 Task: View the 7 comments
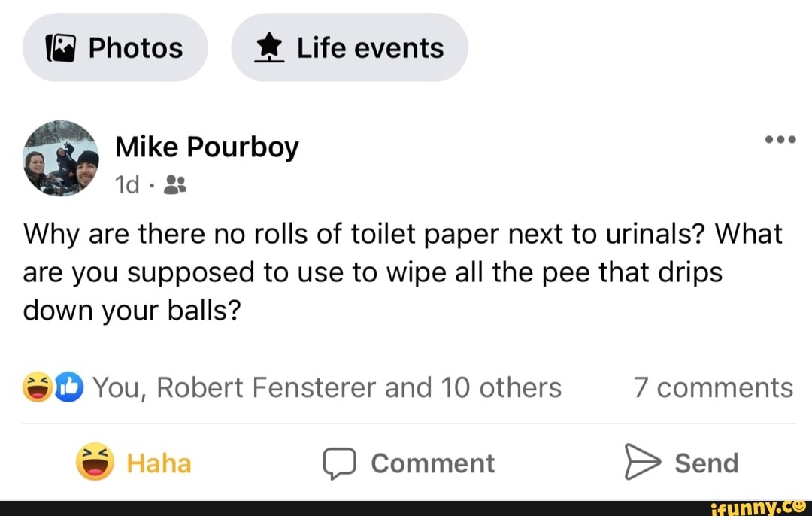[712, 387]
